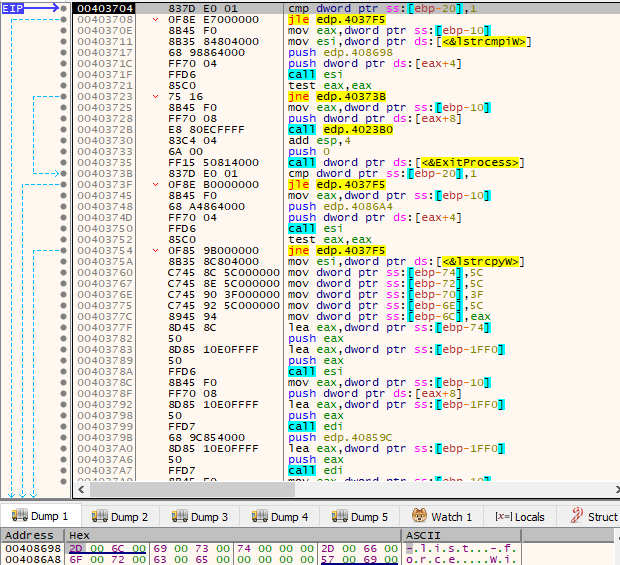Toggle breakpoint dot at address 00403704
The image size is (620, 565).
coord(63,8)
